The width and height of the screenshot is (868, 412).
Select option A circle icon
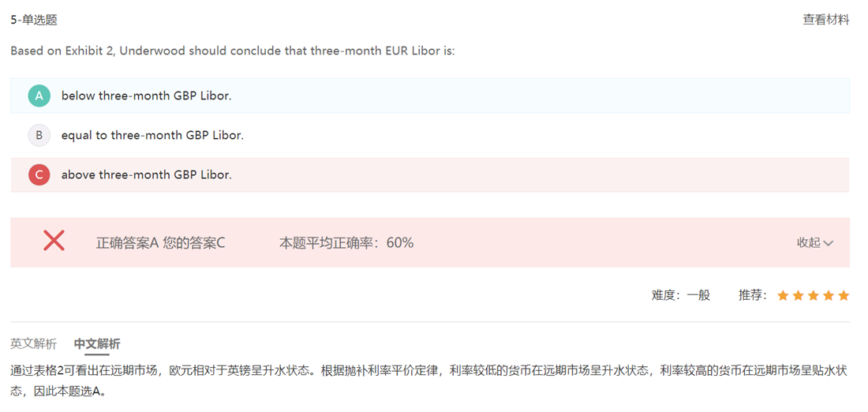pos(39,96)
